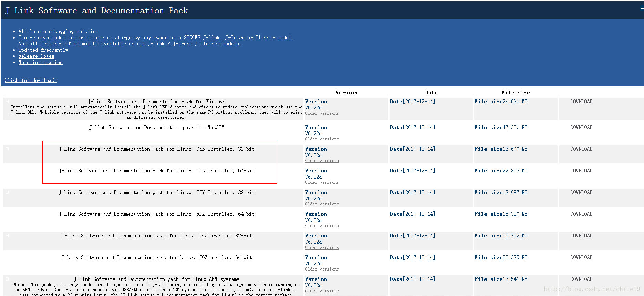The image size is (644, 296).
Task: Download the Linux DEB Installer 64-bit
Action: [581, 171]
